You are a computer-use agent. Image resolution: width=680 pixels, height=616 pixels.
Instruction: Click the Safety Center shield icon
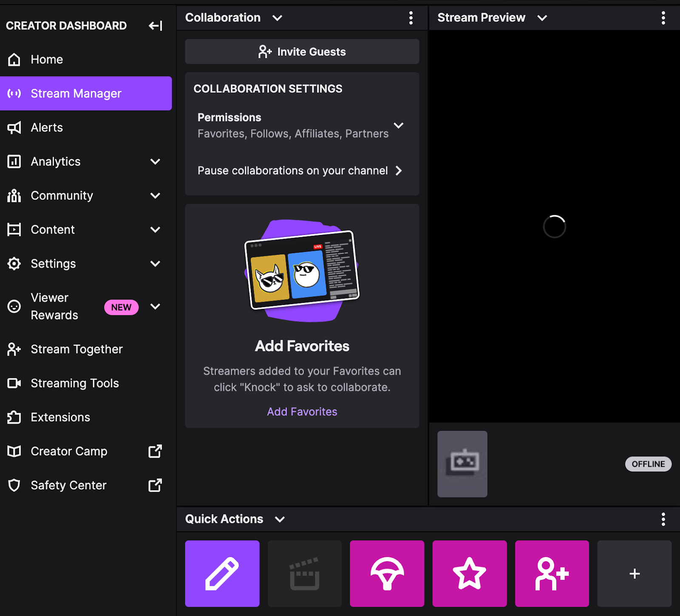14,485
